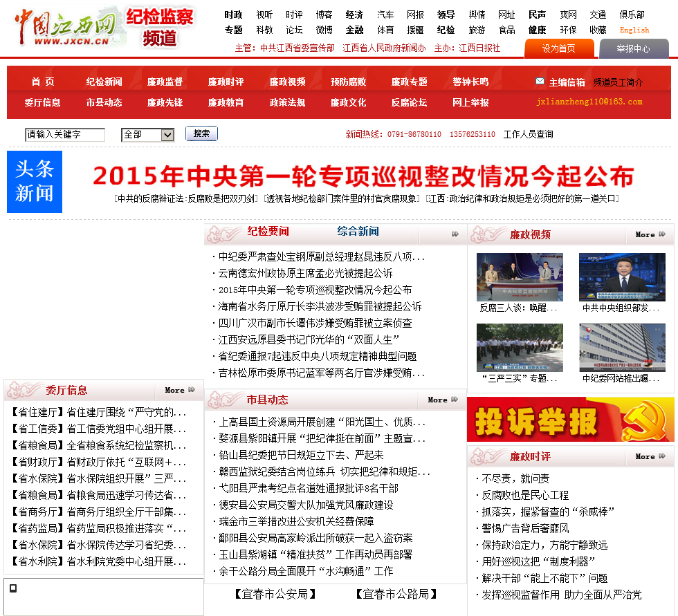Open the 廉政文化 nav item
The height and width of the screenshot is (616, 678).
click(348, 102)
